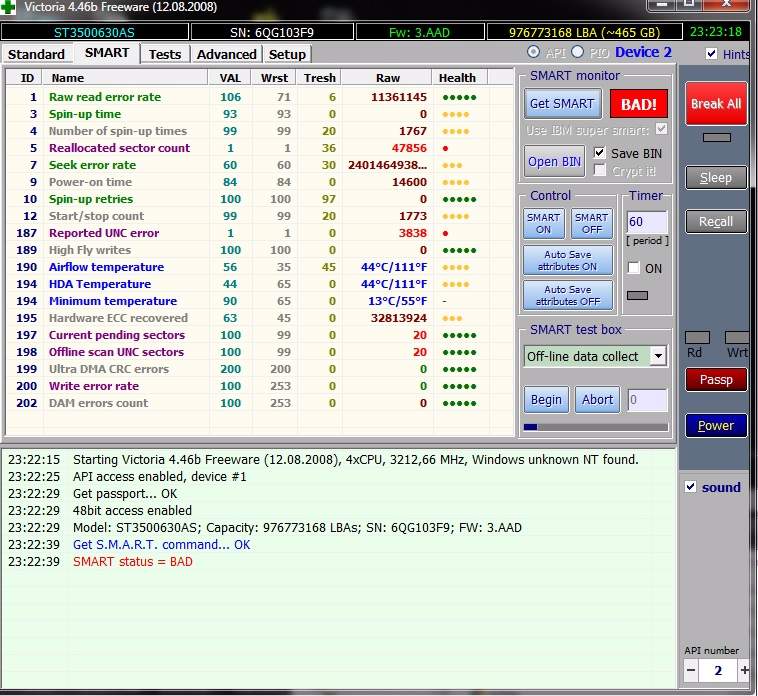
Task: Increase API number with plus button
Action: coord(745,670)
